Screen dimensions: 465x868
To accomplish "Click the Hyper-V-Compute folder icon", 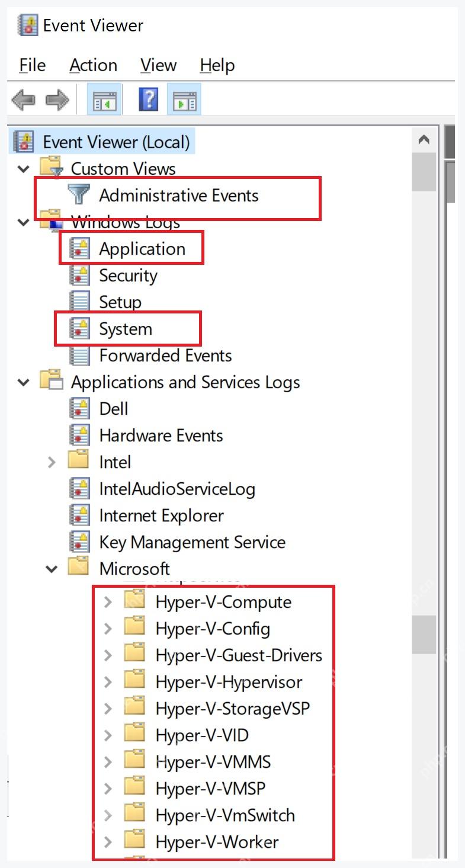I will click(x=135, y=600).
